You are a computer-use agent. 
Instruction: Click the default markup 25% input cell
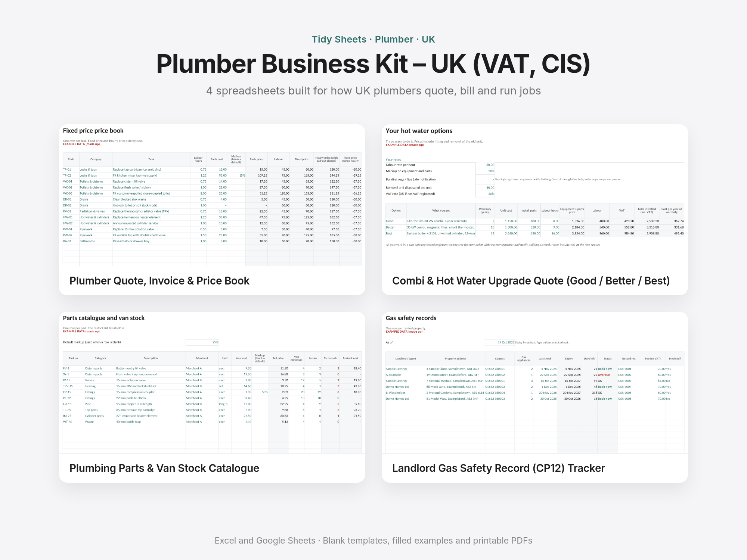[x=202, y=342]
